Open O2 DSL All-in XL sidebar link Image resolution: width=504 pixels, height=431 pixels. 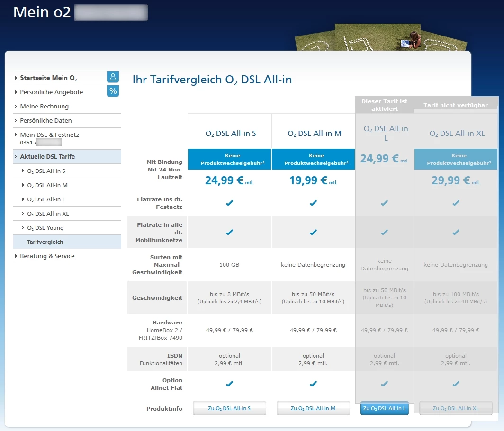tap(48, 214)
